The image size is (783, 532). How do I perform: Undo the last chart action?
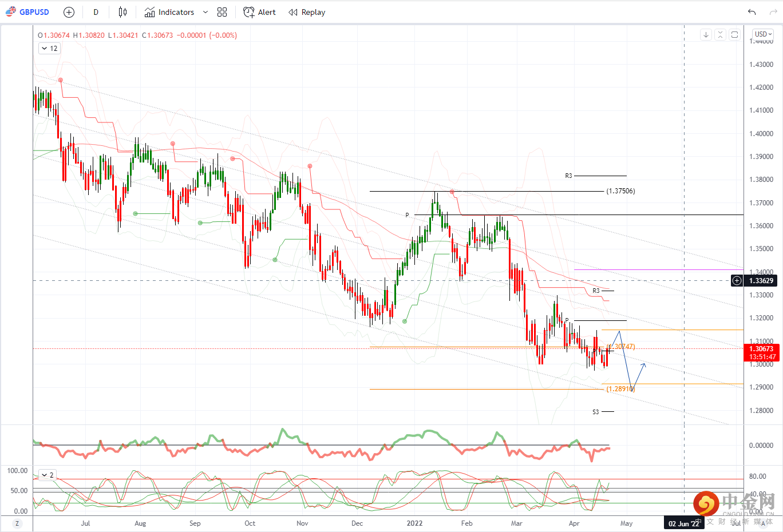[x=752, y=12]
